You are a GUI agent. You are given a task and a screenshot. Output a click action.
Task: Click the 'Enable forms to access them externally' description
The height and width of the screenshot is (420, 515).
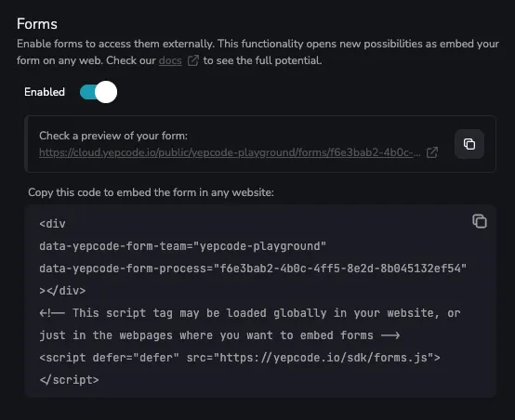pos(257,52)
